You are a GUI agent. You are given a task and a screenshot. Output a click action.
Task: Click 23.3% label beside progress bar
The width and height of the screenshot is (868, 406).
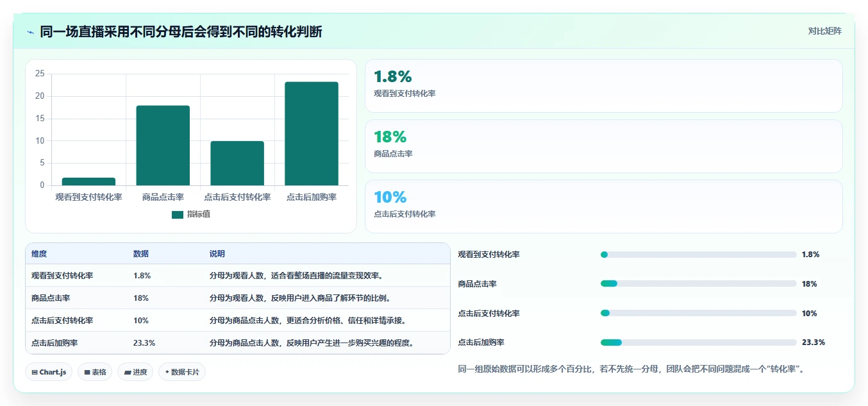pos(813,343)
